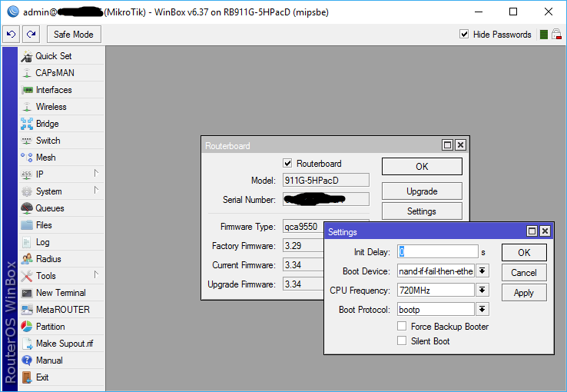Click the Bridge arrows icon
Image resolution: width=567 pixels, height=392 pixels.
(27, 124)
